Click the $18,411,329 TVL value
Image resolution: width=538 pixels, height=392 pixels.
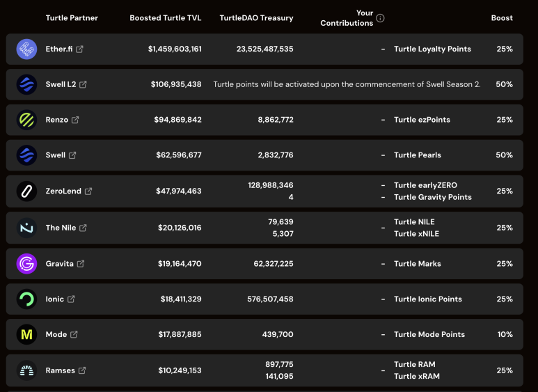click(181, 299)
